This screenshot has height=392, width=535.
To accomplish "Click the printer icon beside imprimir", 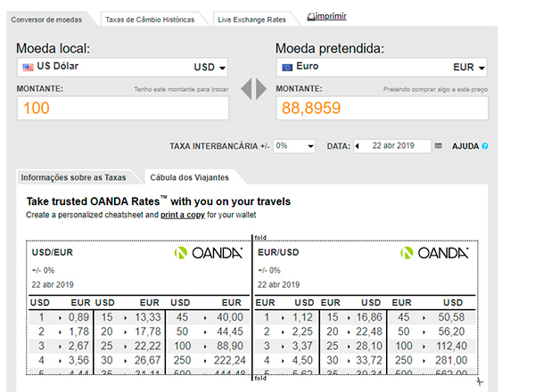I will click(x=311, y=16).
